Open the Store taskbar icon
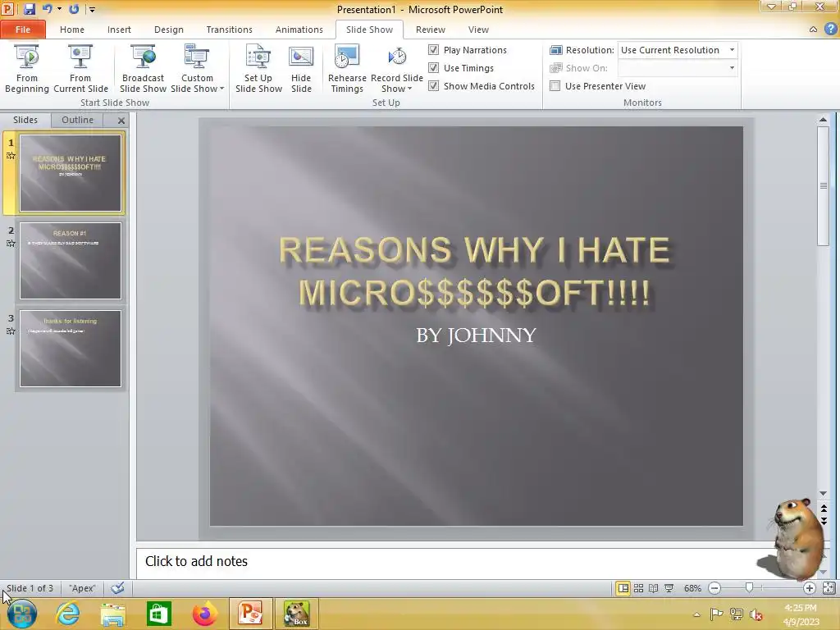Screen dimensions: 840x630 [158, 614]
